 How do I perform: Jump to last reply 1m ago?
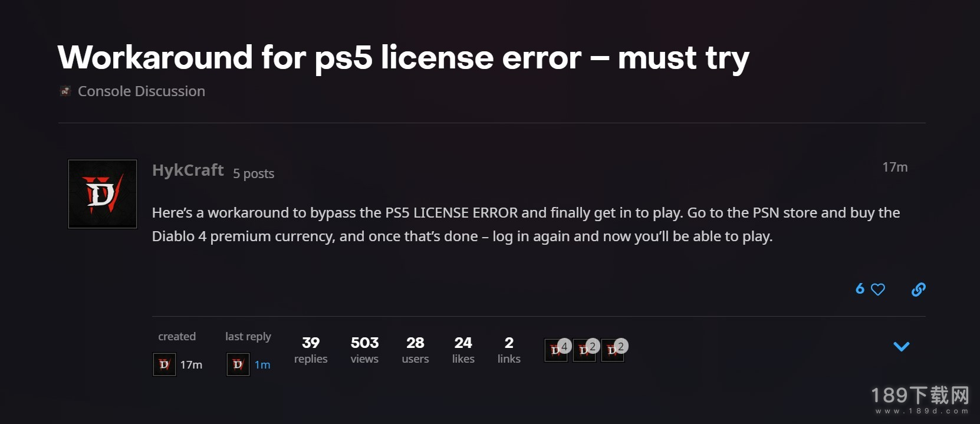[262, 365]
